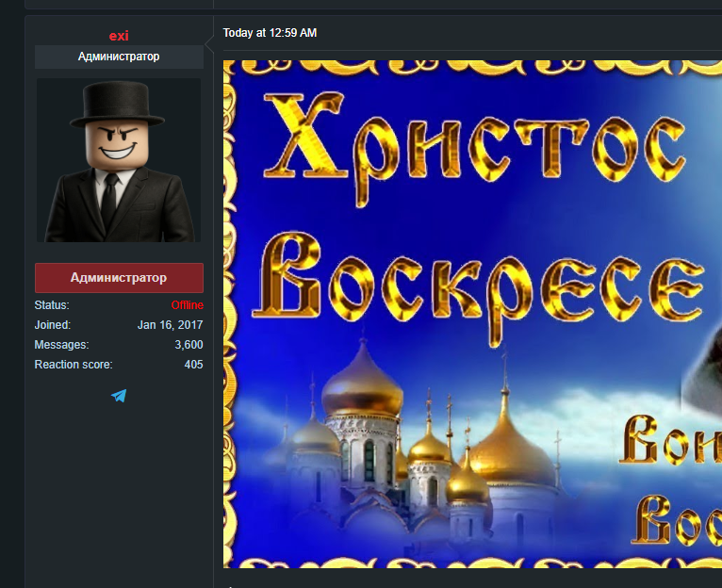Click the gray Администратор user title
722x588 pixels.
pyautogui.click(x=119, y=57)
